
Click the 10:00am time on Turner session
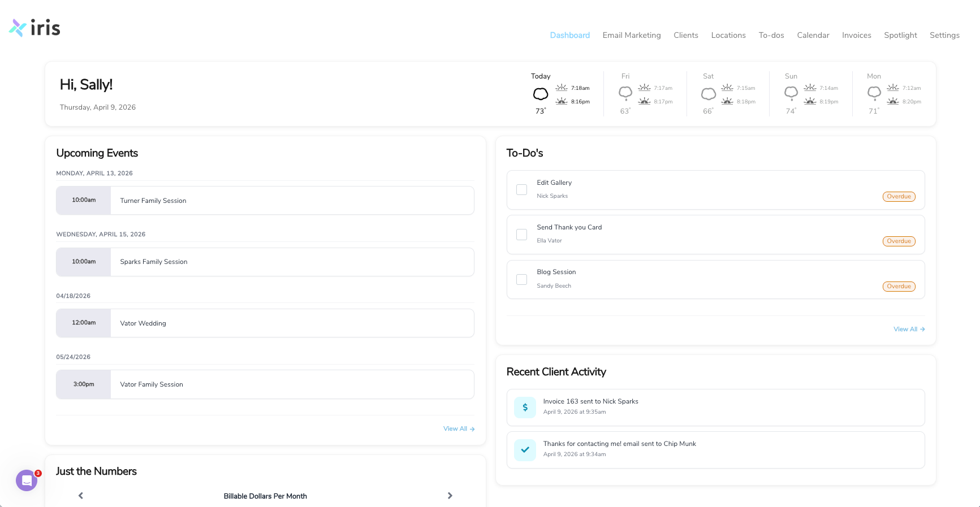pos(84,200)
